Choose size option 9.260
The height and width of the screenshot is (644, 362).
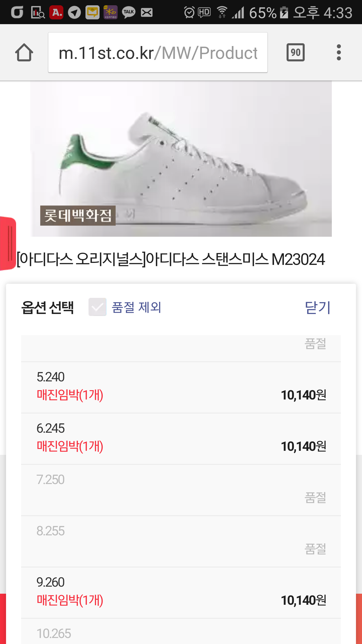(181, 592)
